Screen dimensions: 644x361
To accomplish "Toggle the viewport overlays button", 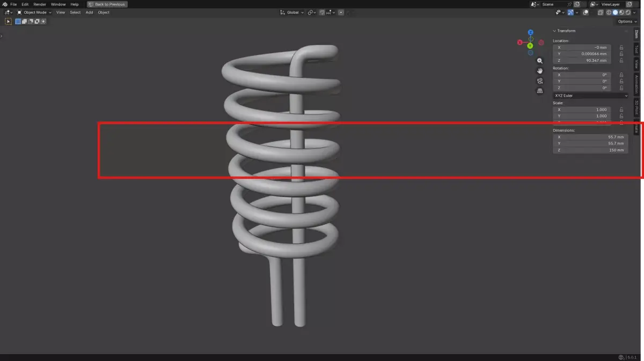I will pyautogui.click(x=586, y=12).
